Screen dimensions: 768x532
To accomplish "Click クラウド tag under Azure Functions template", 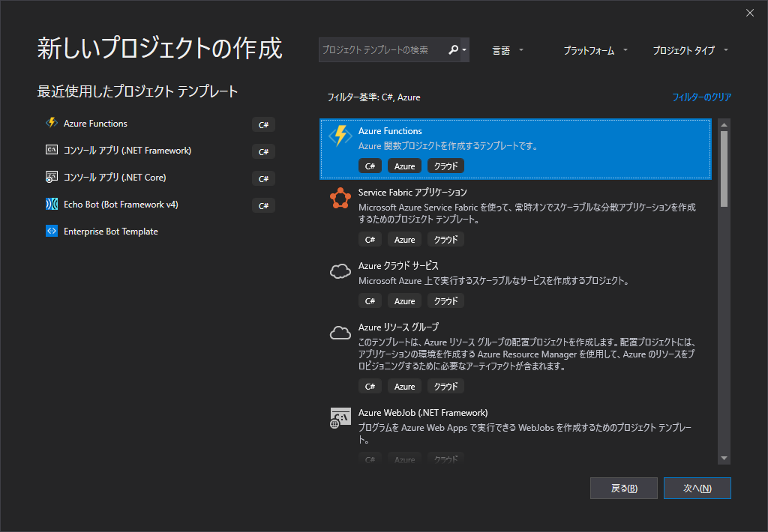I will 445,166.
